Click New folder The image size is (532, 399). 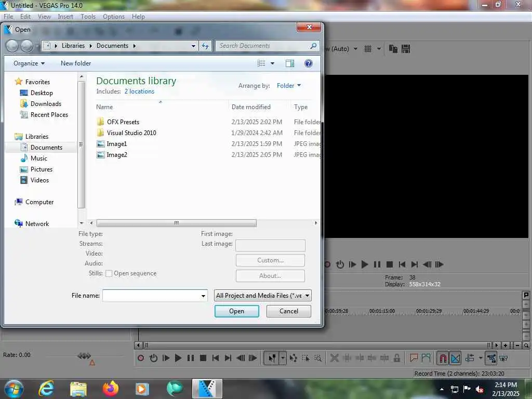point(76,63)
